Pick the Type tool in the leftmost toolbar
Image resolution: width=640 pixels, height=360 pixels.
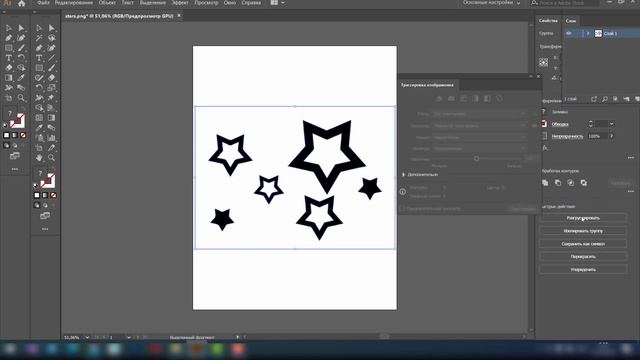[9, 58]
